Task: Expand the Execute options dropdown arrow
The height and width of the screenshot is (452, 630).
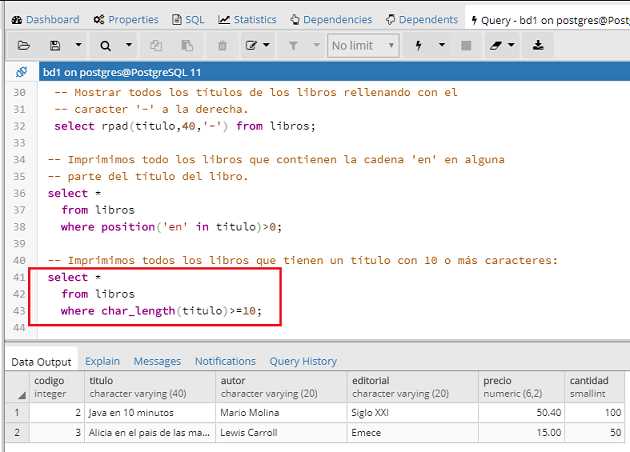Action: pyautogui.click(x=442, y=45)
